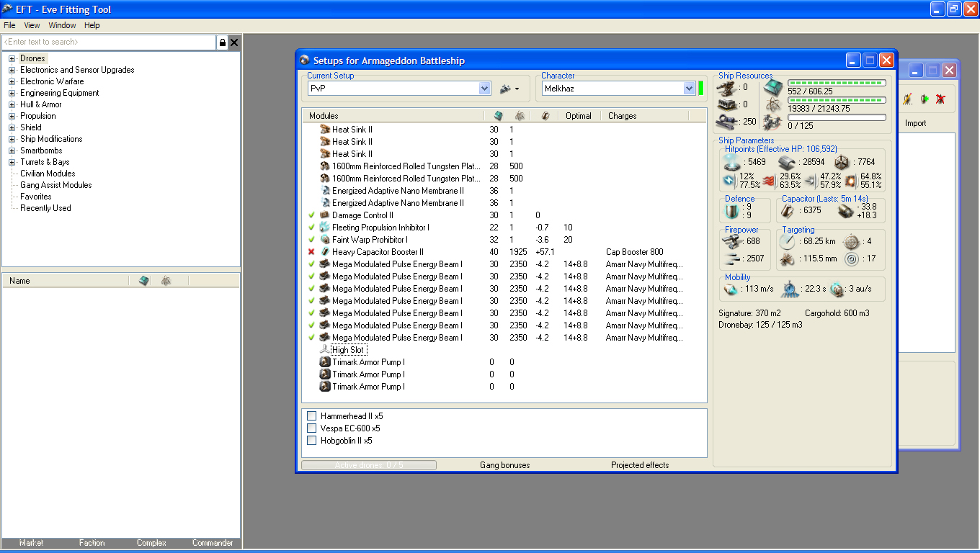This screenshot has width=980, height=553.
Task: Toggle the checkmark for Faint Warp Prohibitor I
Action: [311, 240]
